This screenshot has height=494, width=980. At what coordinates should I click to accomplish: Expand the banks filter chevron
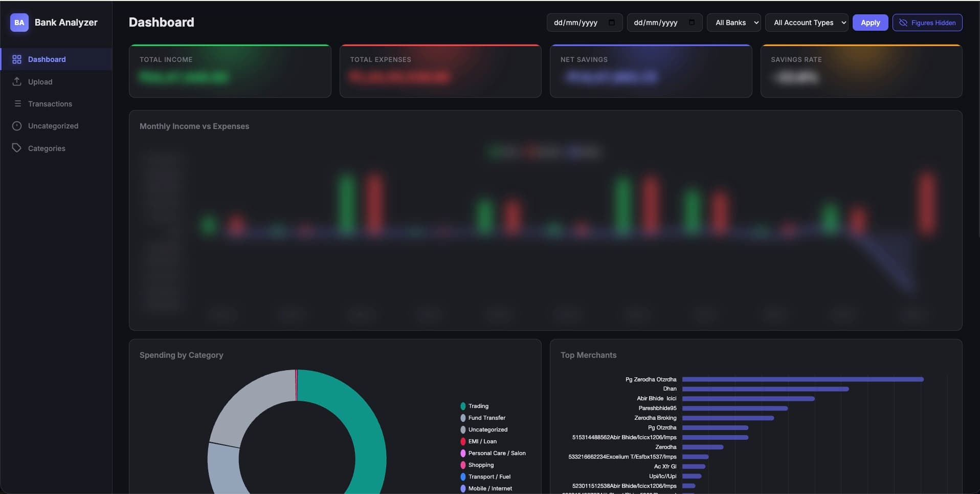coord(756,23)
